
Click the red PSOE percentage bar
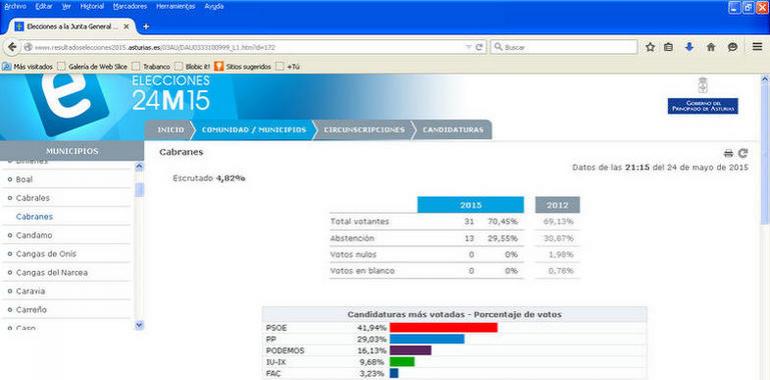point(443,327)
